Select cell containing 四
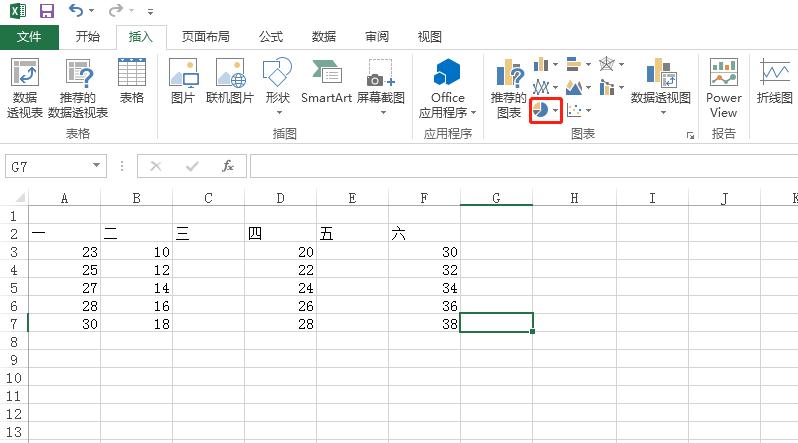 pos(280,234)
